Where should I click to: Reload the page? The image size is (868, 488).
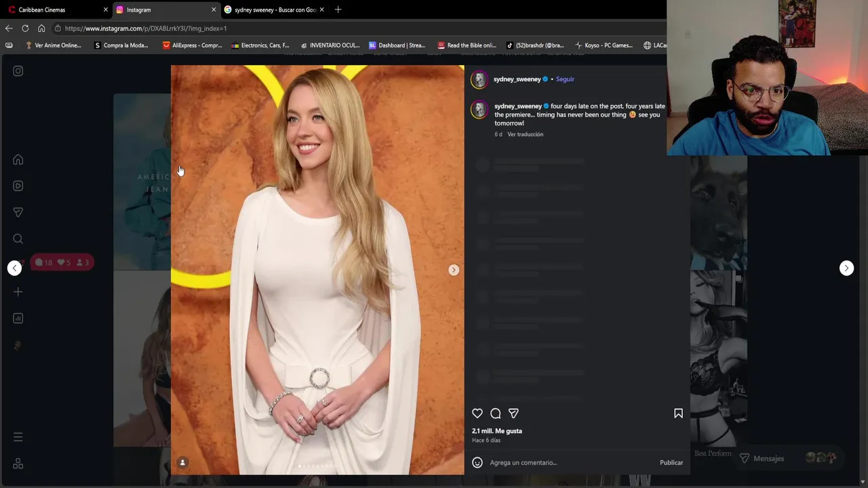click(25, 28)
